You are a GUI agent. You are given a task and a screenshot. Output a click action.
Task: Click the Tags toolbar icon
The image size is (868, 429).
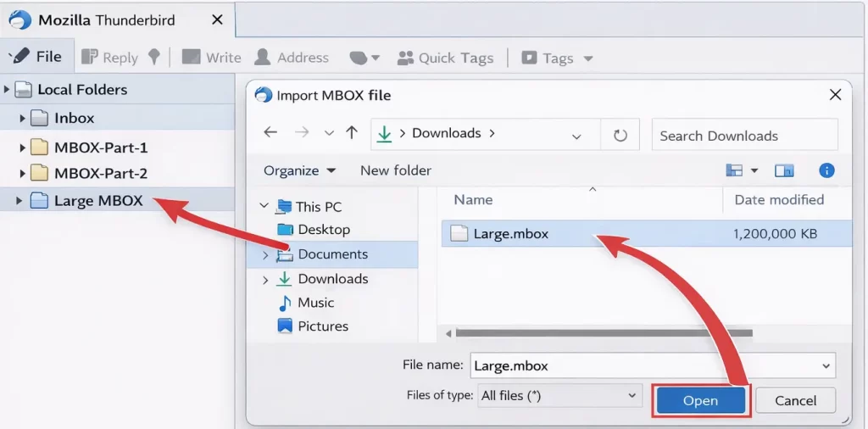click(529, 58)
